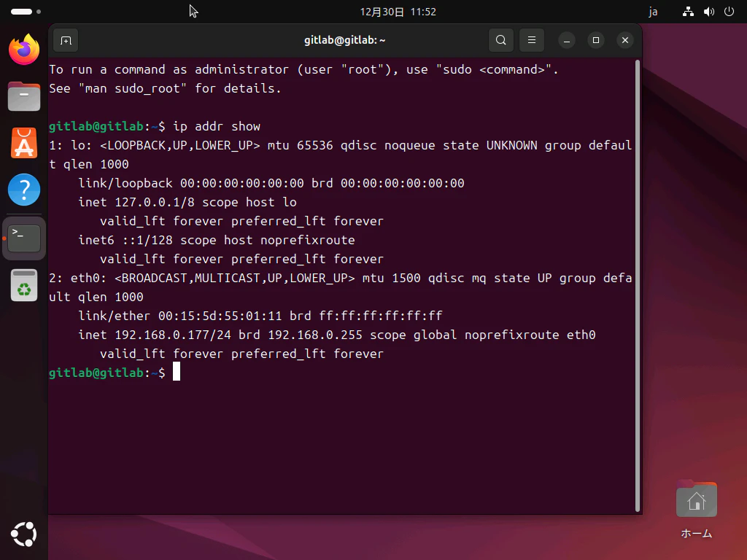Open the power button system menu
This screenshot has width=747, height=560.
[x=729, y=12]
